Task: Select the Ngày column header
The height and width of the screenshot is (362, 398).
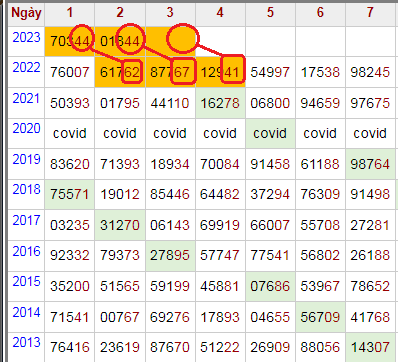Action: coord(26,13)
